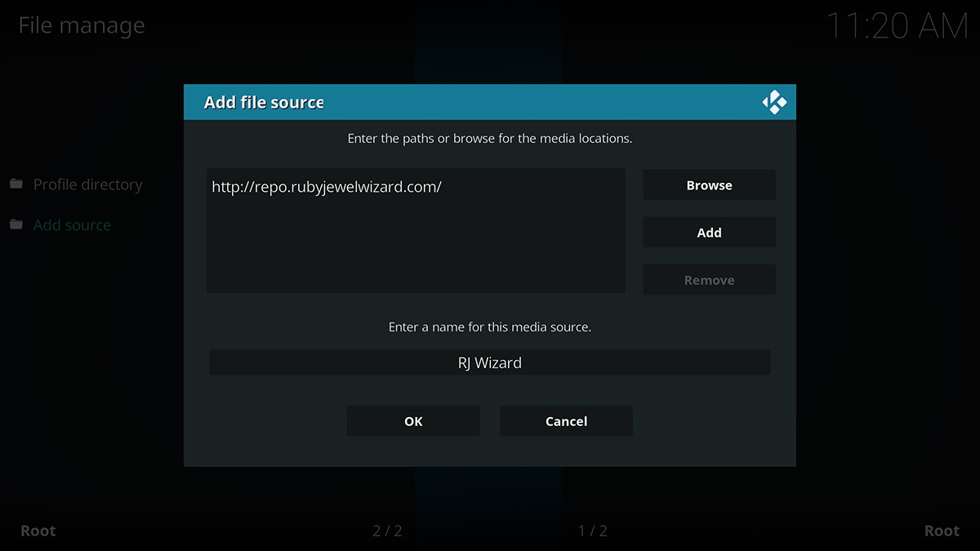Click the Kodi logo in dialog header
This screenshot has height=551, width=980.
(x=774, y=103)
